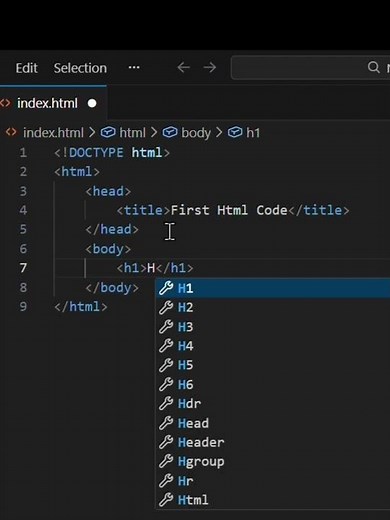390x520 pixels.
Task: Click the closing body tag on line 8
Action: [x=112, y=288]
